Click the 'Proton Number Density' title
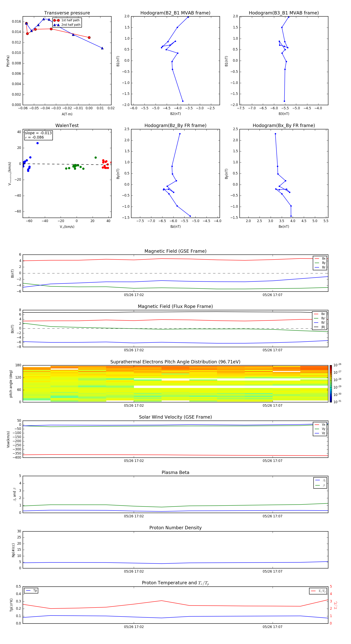 pyautogui.click(x=175, y=528)
